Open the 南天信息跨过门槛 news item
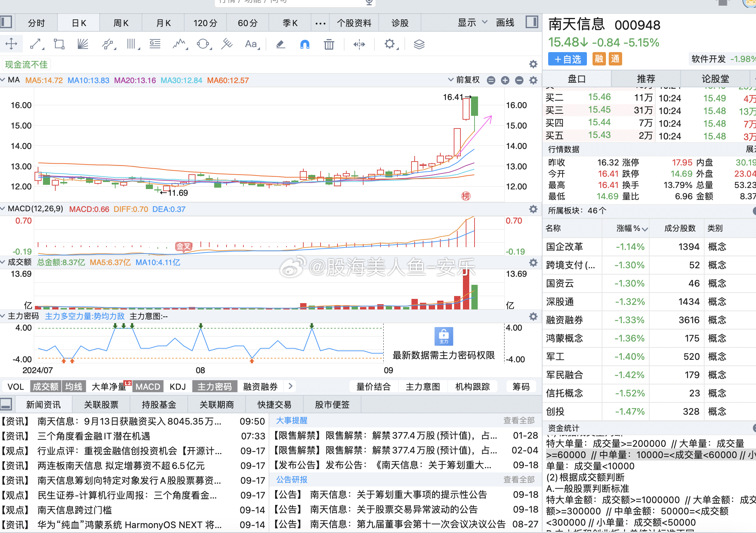The height and width of the screenshot is (533, 756). coord(75,510)
